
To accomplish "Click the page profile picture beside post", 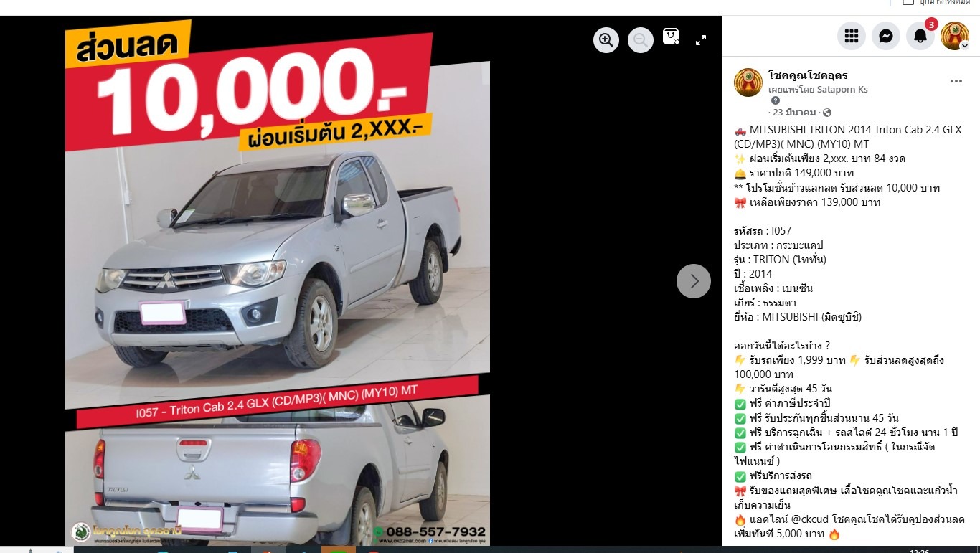I will tap(748, 82).
